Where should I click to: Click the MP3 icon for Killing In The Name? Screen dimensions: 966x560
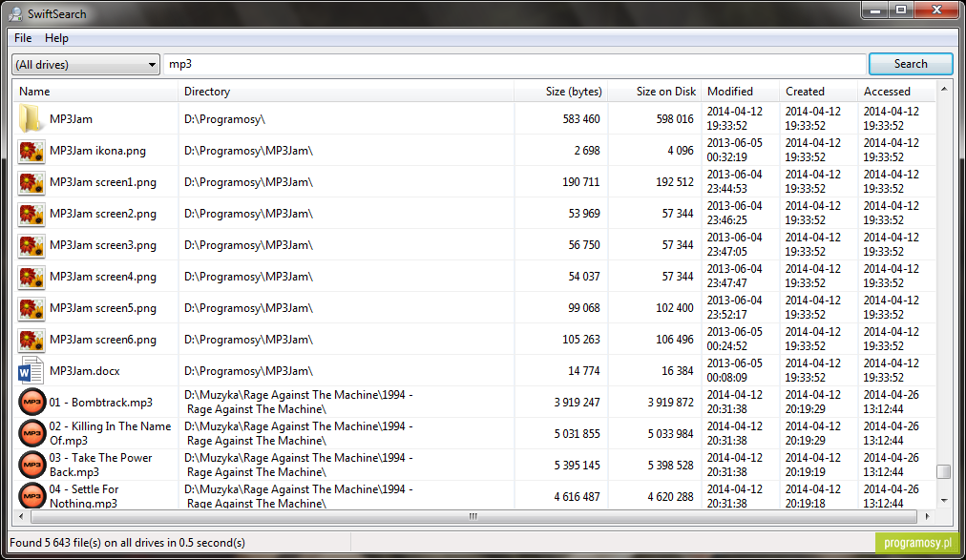32,434
